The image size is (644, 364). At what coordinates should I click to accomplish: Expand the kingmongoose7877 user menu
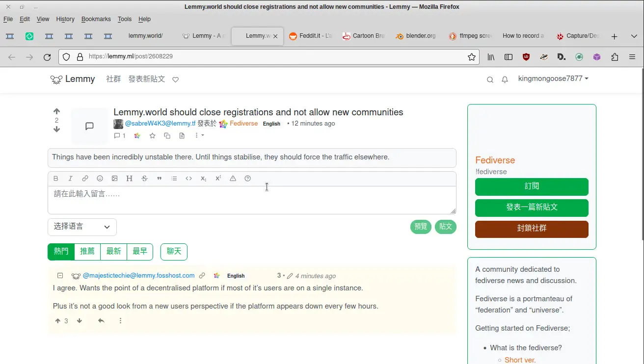coord(553,78)
